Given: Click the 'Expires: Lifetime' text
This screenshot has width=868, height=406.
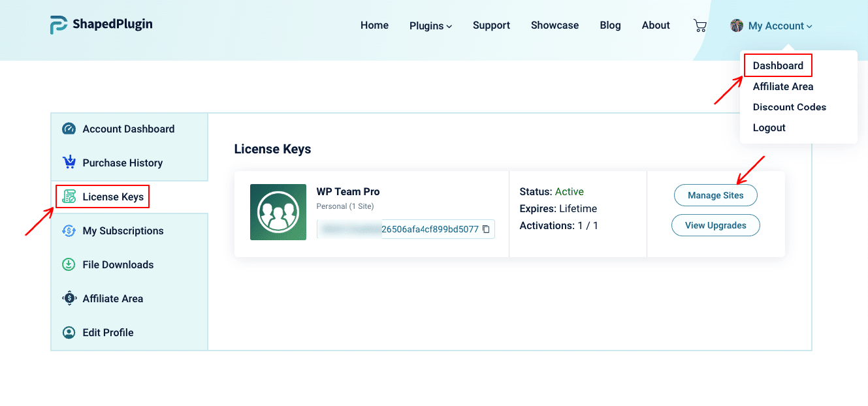Looking at the screenshot, I should (558, 208).
